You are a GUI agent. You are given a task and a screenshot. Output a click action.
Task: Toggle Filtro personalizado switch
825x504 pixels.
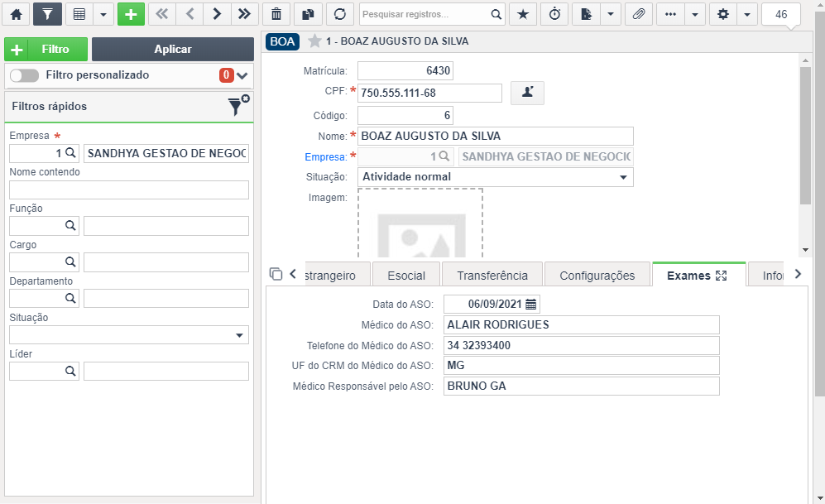(x=24, y=75)
